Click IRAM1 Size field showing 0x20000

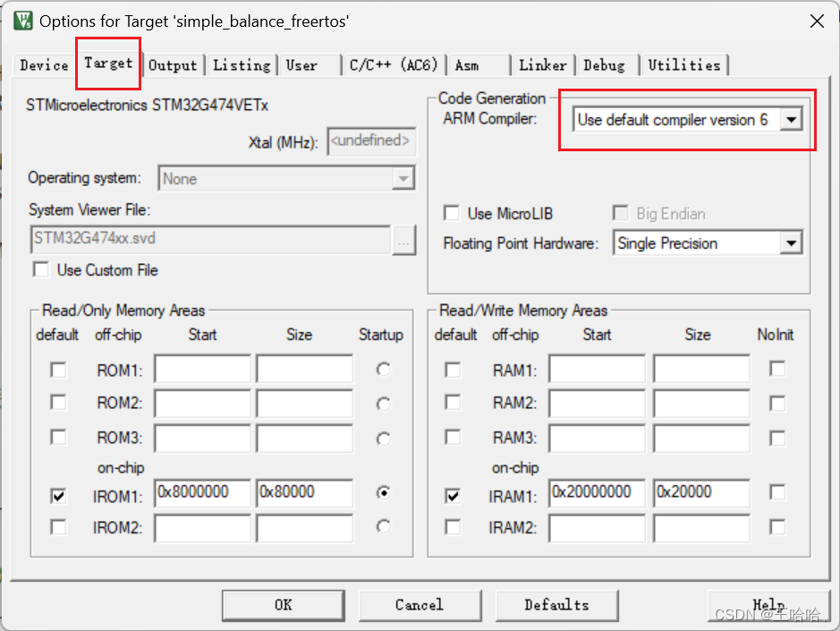pos(701,493)
